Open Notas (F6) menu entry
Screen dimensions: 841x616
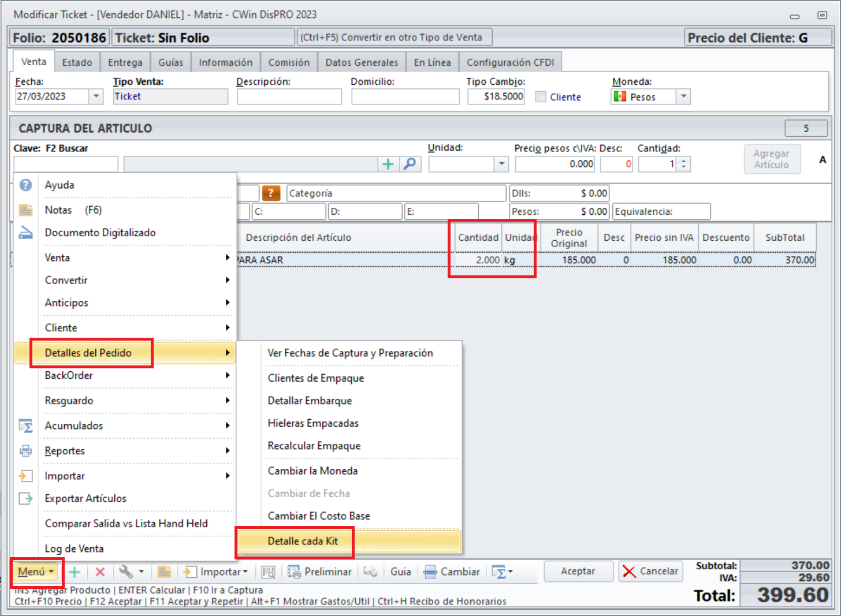(124, 210)
